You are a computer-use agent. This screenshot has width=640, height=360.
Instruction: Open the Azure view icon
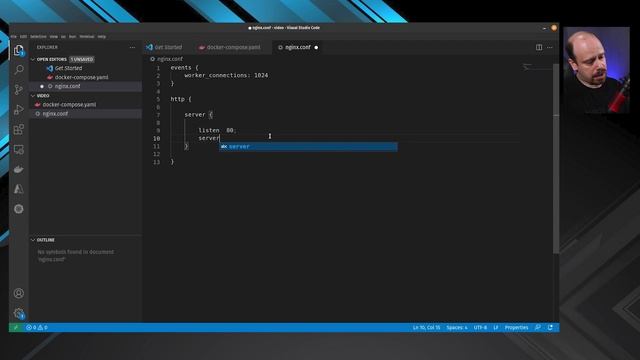point(19,189)
